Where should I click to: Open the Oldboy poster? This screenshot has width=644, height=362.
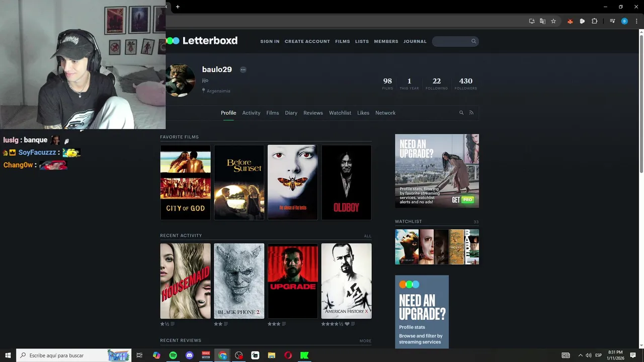coord(347,183)
